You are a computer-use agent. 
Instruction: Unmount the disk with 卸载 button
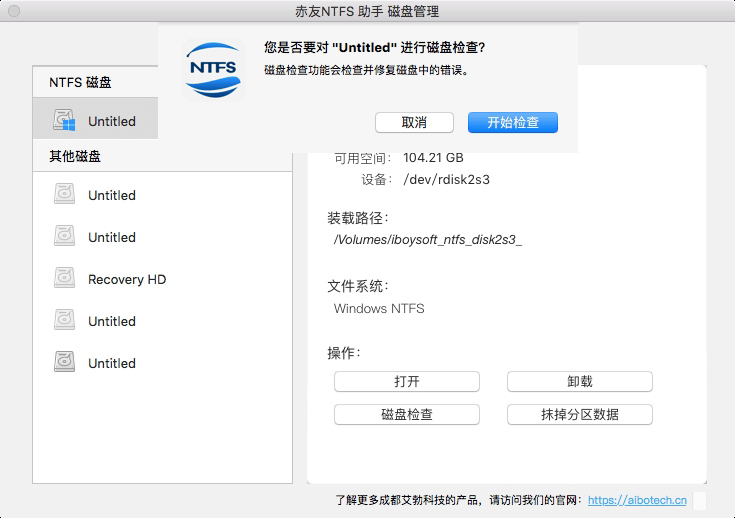[x=580, y=382]
